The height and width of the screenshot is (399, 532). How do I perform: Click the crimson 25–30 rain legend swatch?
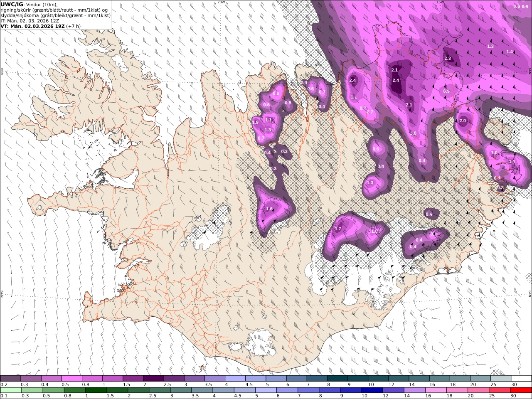pos(500,390)
